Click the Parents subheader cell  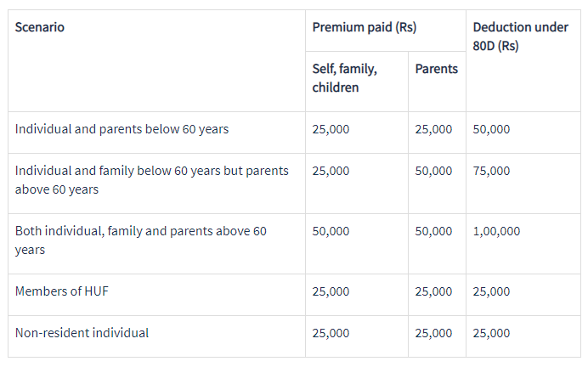tap(436, 69)
